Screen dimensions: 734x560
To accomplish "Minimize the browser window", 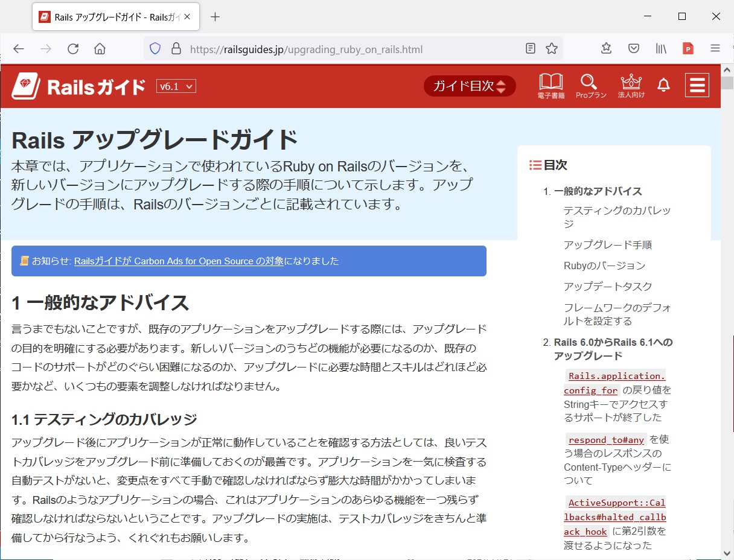I will [x=649, y=17].
